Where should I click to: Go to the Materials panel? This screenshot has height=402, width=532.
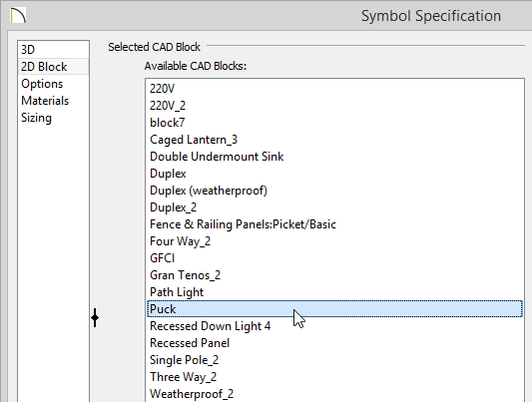click(x=53, y=101)
